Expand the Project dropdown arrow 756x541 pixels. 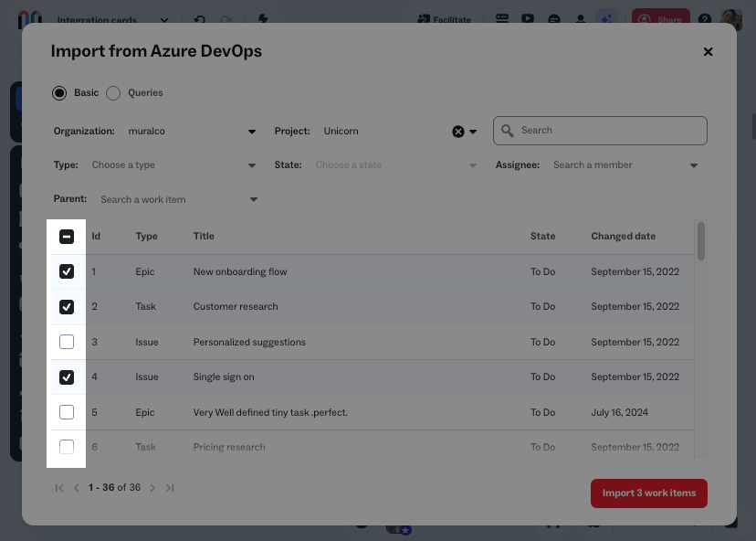(x=473, y=132)
